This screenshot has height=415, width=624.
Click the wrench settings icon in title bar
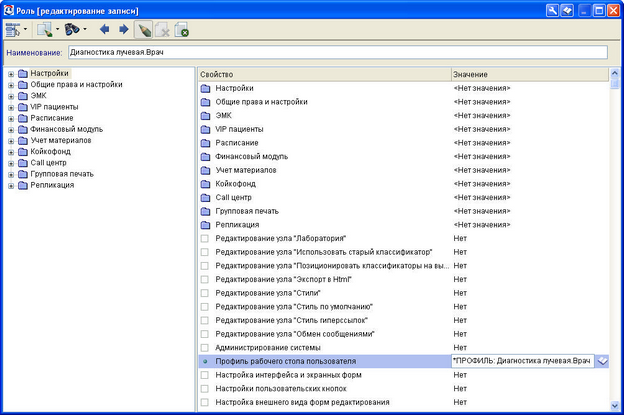click(x=552, y=10)
